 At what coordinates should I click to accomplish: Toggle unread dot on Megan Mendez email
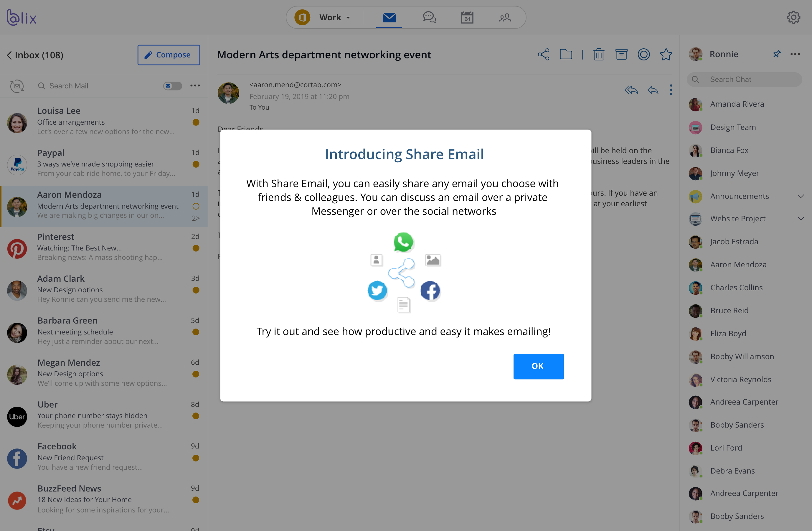196,374
